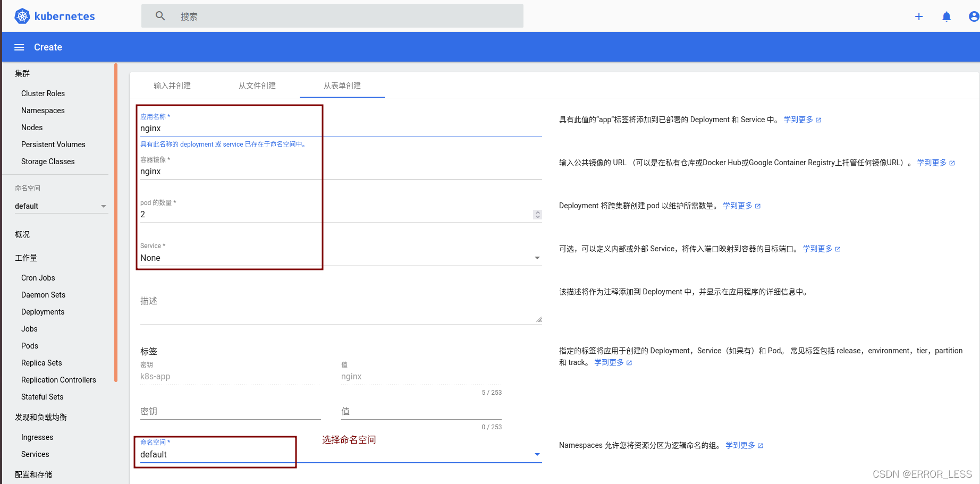Click the empty label 值 input
Viewport: 980px width, 484px height.
pos(421,411)
